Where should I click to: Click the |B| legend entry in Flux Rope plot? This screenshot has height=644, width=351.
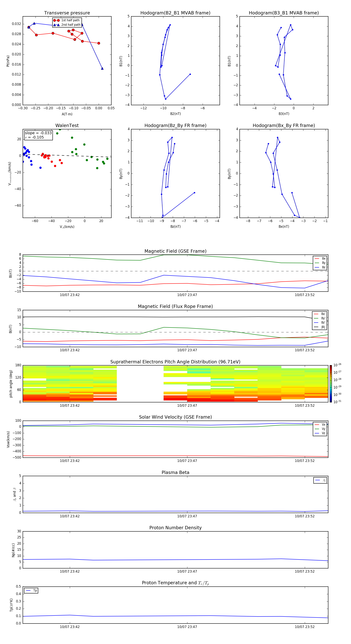point(320,327)
